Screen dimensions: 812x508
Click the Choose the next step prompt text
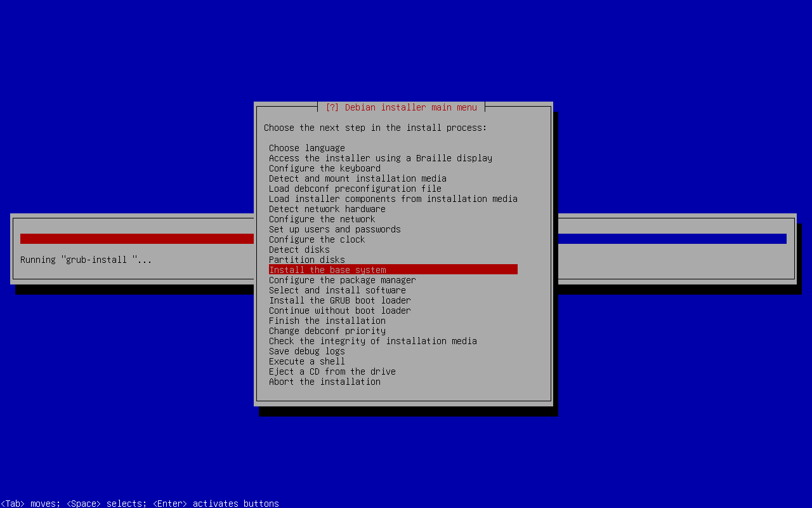pos(376,128)
